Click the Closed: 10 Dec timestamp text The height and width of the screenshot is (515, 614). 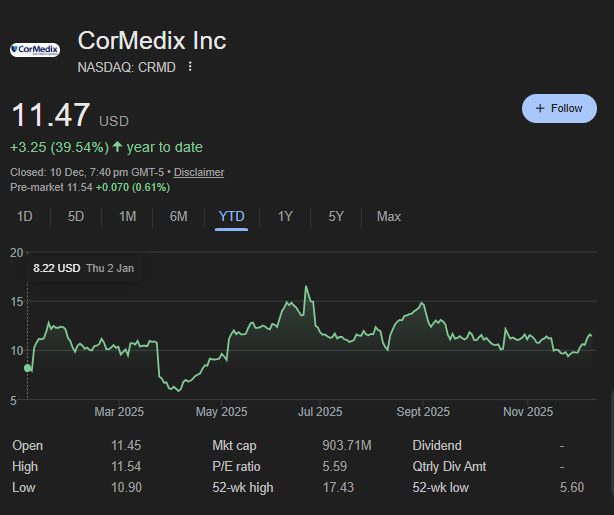pyautogui.click(x=87, y=172)
